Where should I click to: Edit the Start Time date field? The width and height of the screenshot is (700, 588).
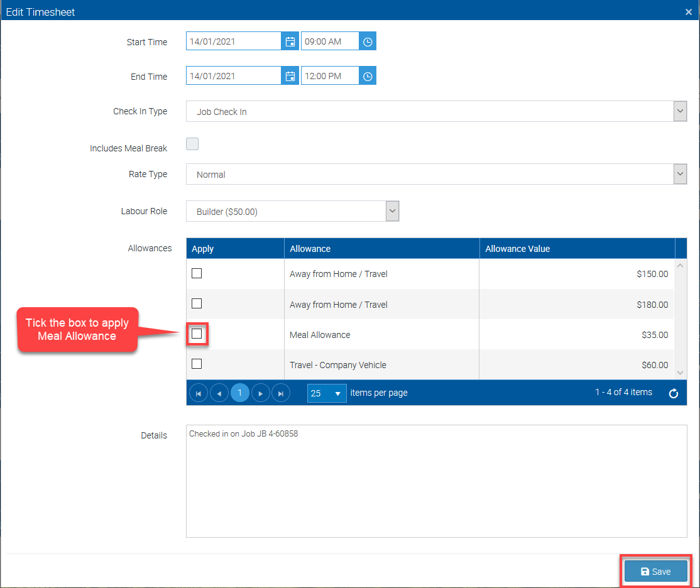coord(234,41)
